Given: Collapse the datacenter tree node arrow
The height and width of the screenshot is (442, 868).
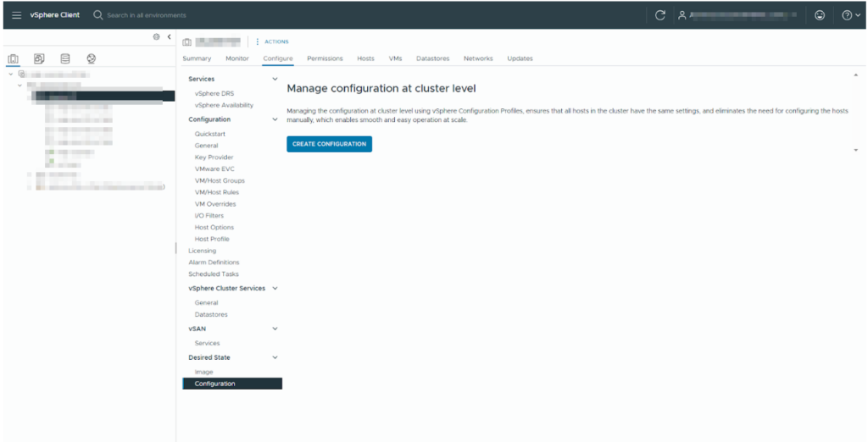Looking at the screenshot, I should pyautogui.click(x=20, y=86).
